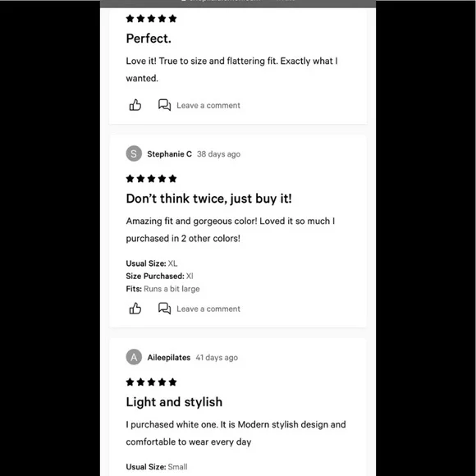Click comment bubble icon under "Perfect." review

164,105
